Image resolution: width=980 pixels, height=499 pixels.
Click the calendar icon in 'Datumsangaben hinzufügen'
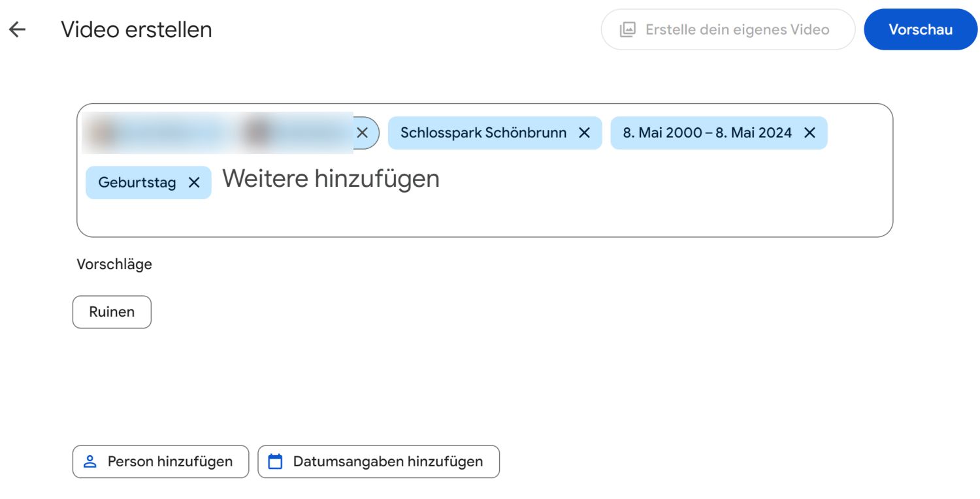pos(276,462)
